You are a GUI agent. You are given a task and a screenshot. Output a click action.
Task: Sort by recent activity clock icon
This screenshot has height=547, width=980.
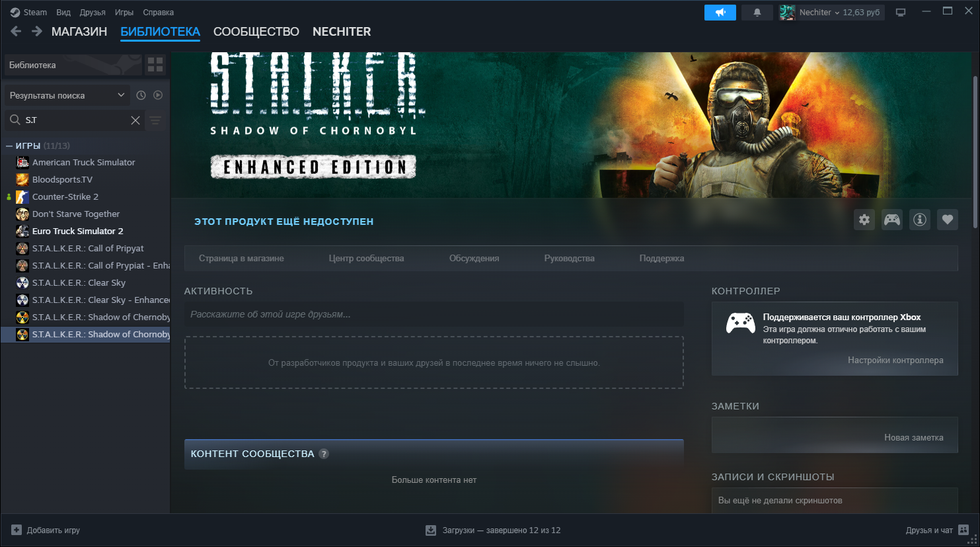(141, 95)
